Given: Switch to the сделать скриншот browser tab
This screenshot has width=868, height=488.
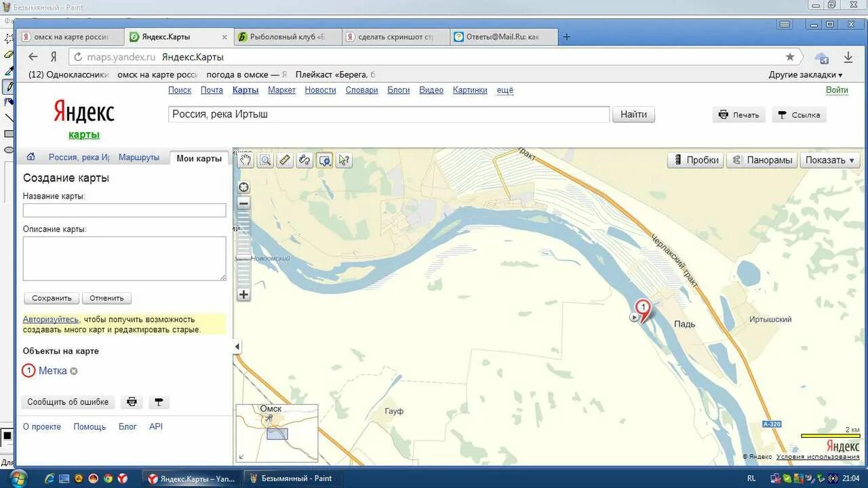Looking at the screenshot, I should coord(395,37).
